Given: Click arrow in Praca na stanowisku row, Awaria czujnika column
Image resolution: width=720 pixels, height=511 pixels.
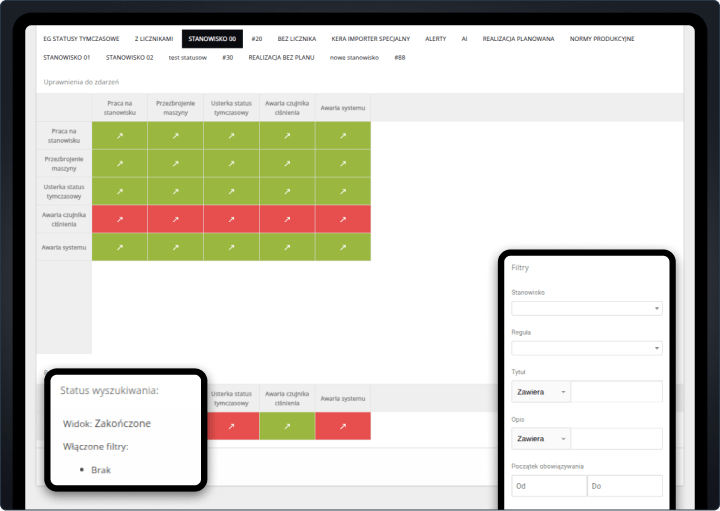Looking at the screenshot, I should tap(287, 135).
